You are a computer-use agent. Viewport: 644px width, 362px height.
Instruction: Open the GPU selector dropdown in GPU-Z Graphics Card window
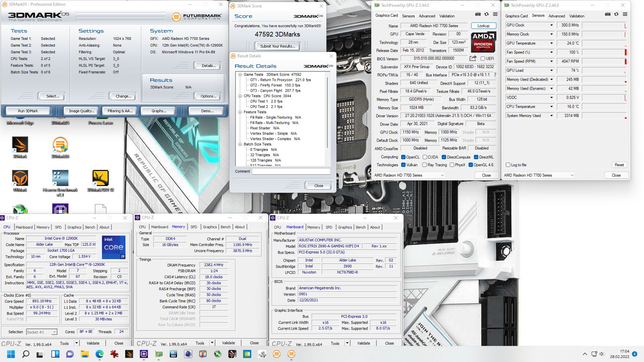click(409, 175)
